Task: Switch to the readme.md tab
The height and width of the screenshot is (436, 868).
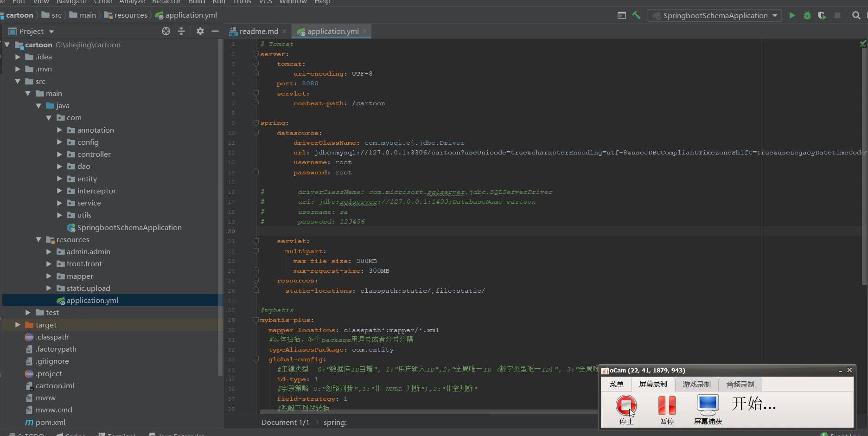Action: (258, 31)
